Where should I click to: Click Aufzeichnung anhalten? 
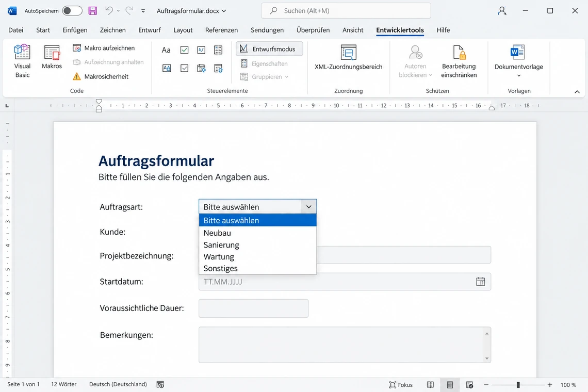[108, 62]
